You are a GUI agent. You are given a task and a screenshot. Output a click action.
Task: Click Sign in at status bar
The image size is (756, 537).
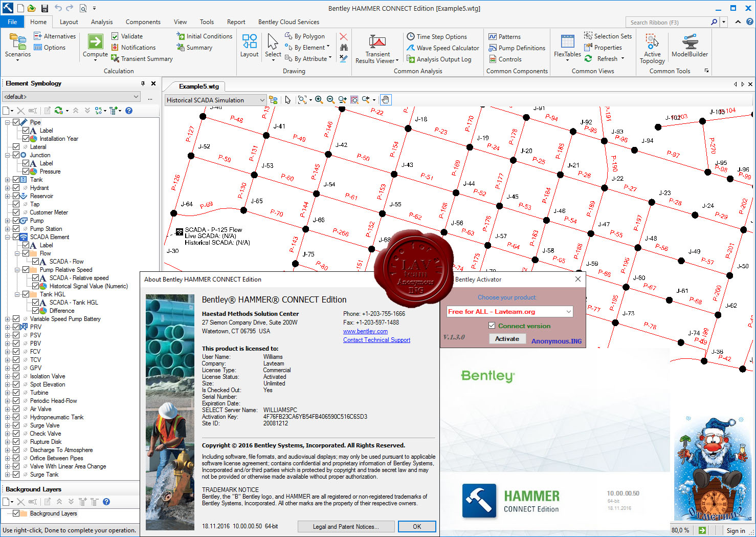pyautogui.click(x=736, y=530)
